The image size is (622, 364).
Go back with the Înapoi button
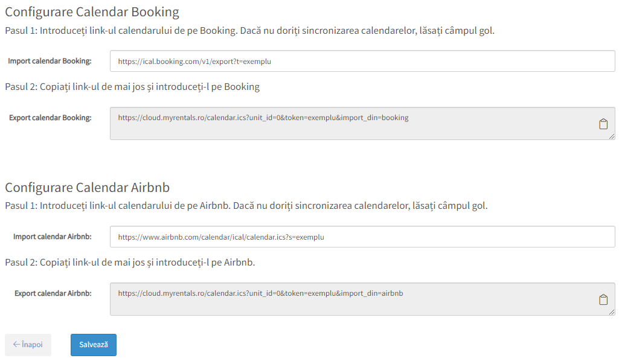click(28, 345)
